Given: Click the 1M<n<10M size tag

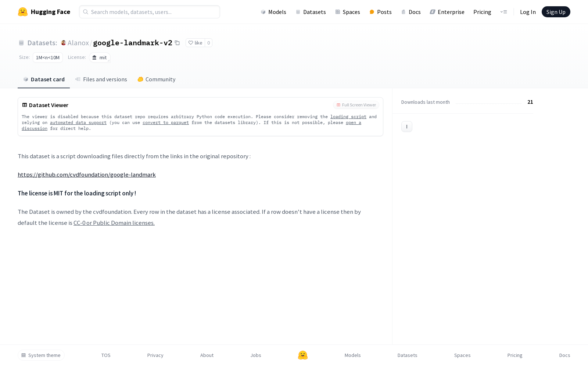Looking at the screenshot, I should point(48,57).
